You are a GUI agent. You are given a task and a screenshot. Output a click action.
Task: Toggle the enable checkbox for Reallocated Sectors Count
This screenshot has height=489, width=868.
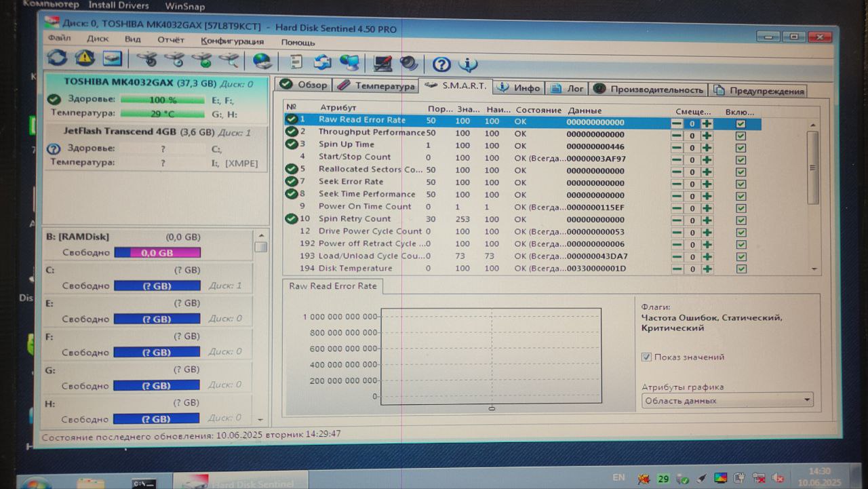[741, 172]
